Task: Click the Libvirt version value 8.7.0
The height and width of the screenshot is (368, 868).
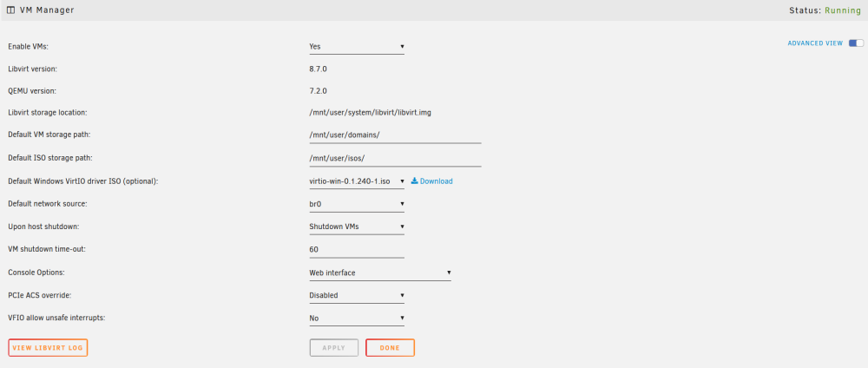Action: pos(319,69)
